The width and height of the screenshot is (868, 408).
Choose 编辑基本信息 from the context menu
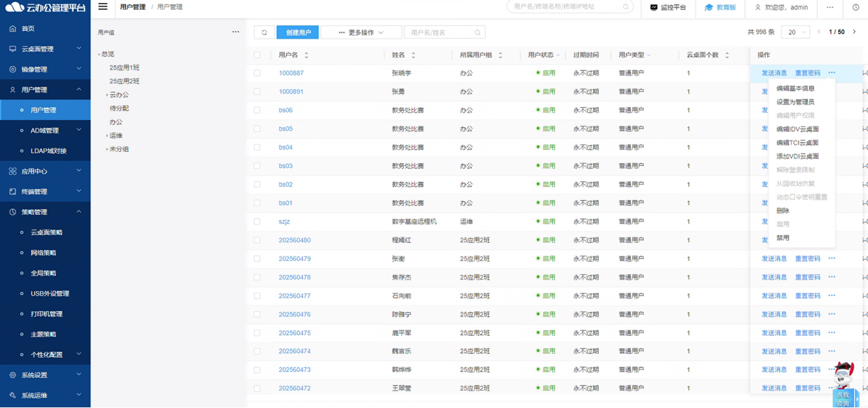[795, 88]
